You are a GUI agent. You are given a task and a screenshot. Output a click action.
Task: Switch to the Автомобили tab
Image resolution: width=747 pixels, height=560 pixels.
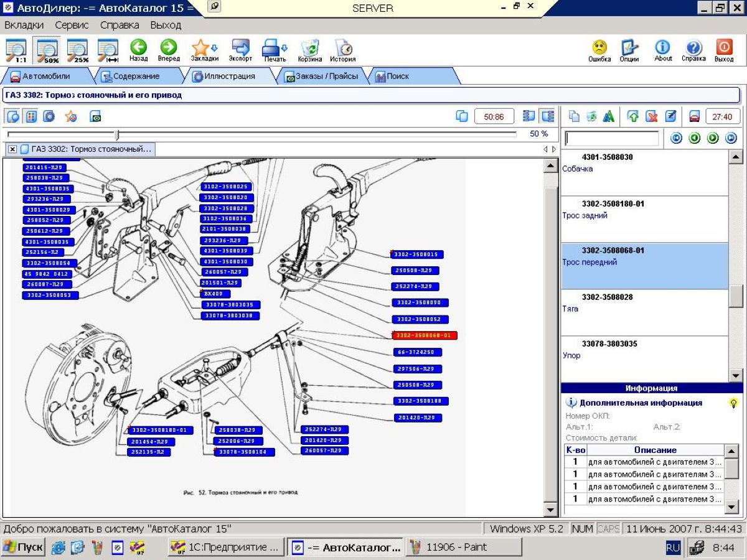pos(46,77)
